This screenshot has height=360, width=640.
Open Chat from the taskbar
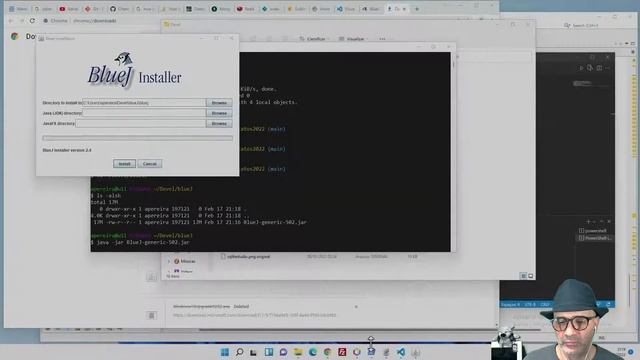pyautogui.click(x=283, y=352)
